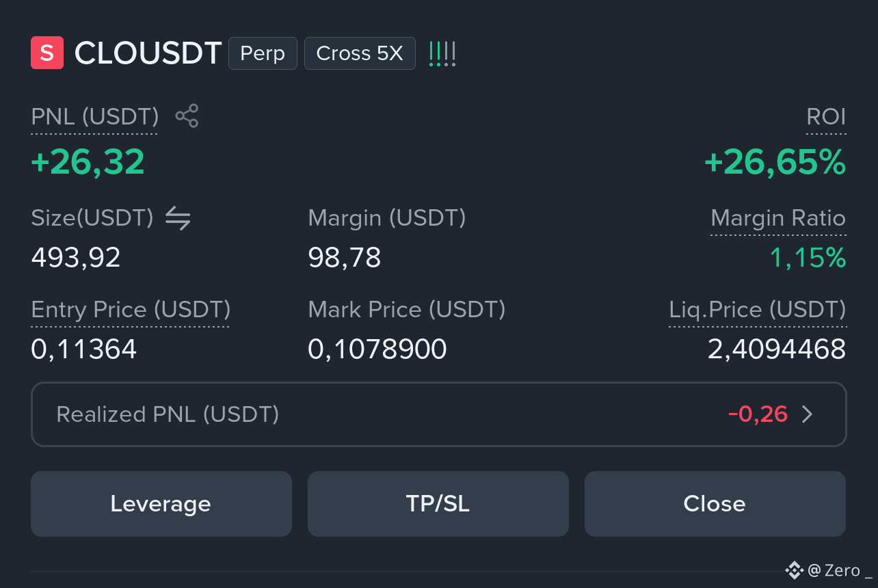
Task: Click the -0,26 realized PNL value
Action: pyautogui.click(x=758, y=414)
